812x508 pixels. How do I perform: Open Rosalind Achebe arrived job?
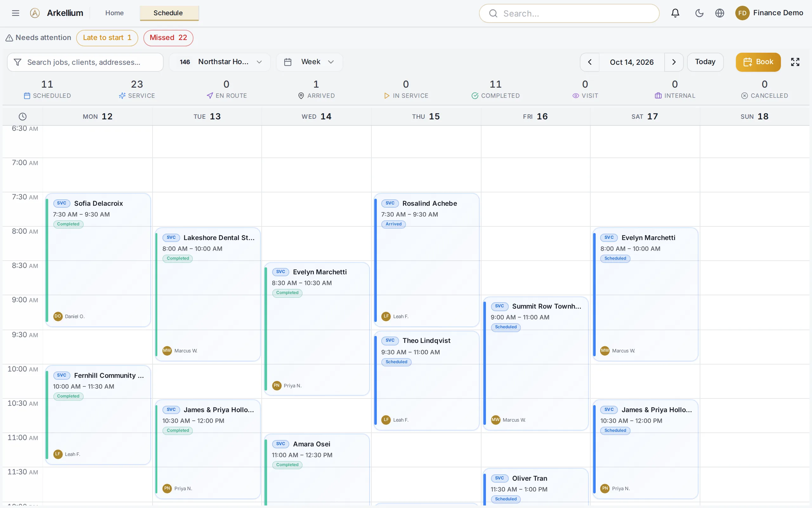pos(427,260)
